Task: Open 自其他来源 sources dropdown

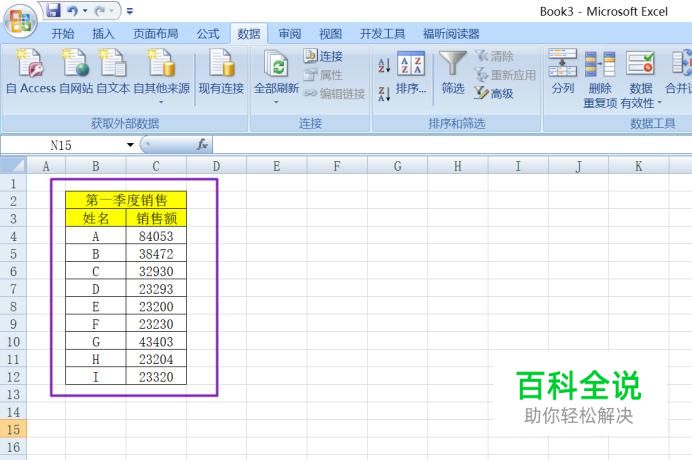Action: click(162, 76)
